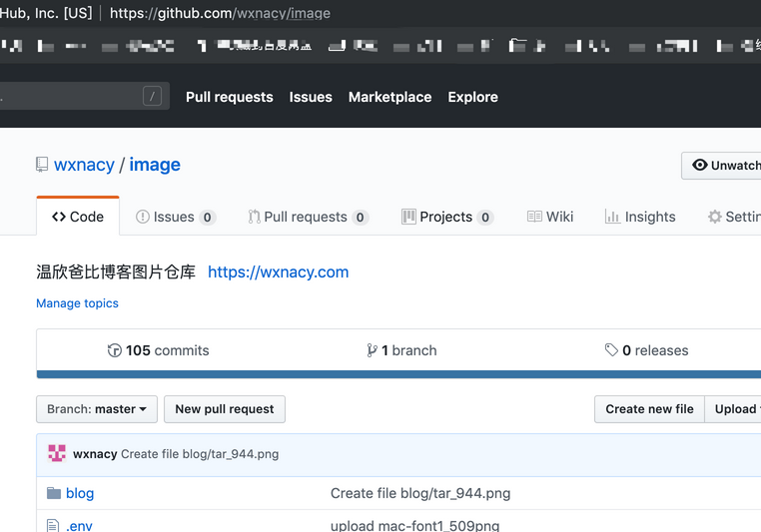
Task: Switch to the Projects tab
Action: (447, 217)
